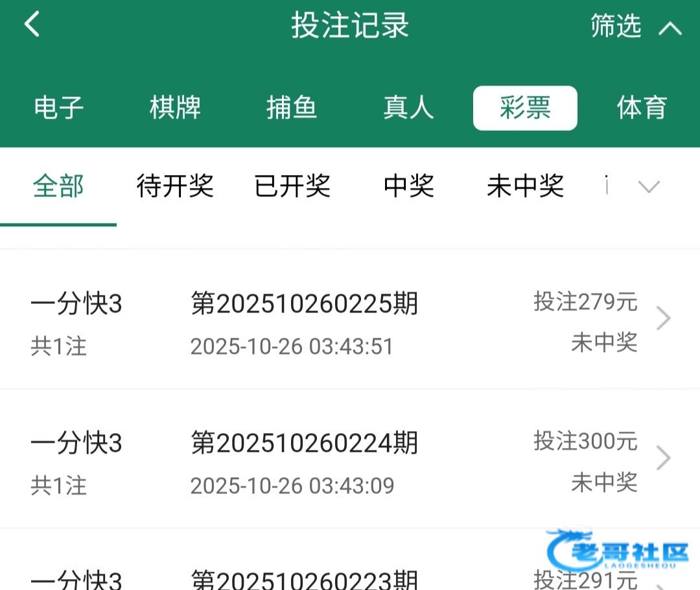700x590 pixels.
Task: Open details arrow for 投注300元 record
Action: click(663, 458)
